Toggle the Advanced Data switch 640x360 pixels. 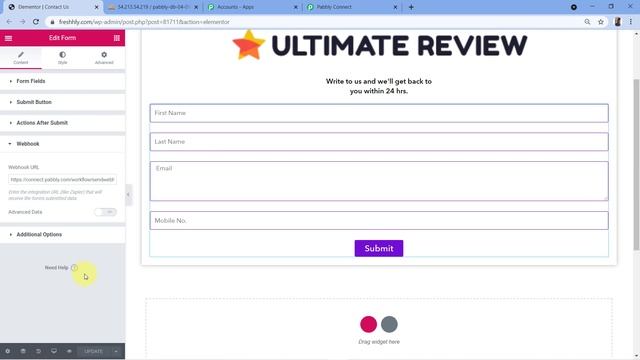tap(105, 212)
